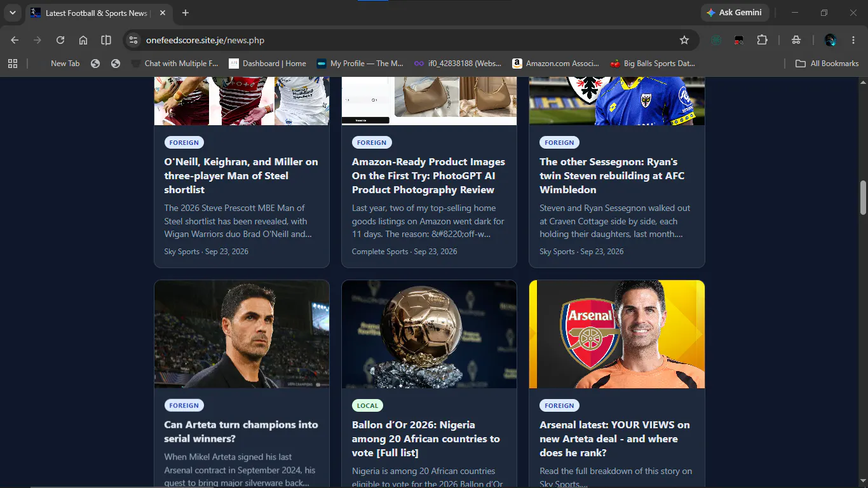Open Amazon-Ready Product Images headline
This screenshot has width=868, height=488.
point(429,176)
